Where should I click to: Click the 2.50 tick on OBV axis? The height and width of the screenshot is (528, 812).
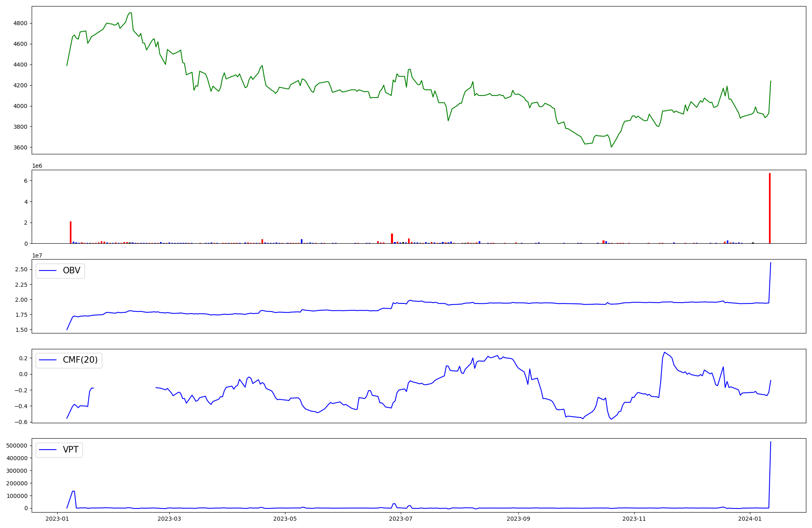point(21,270)
